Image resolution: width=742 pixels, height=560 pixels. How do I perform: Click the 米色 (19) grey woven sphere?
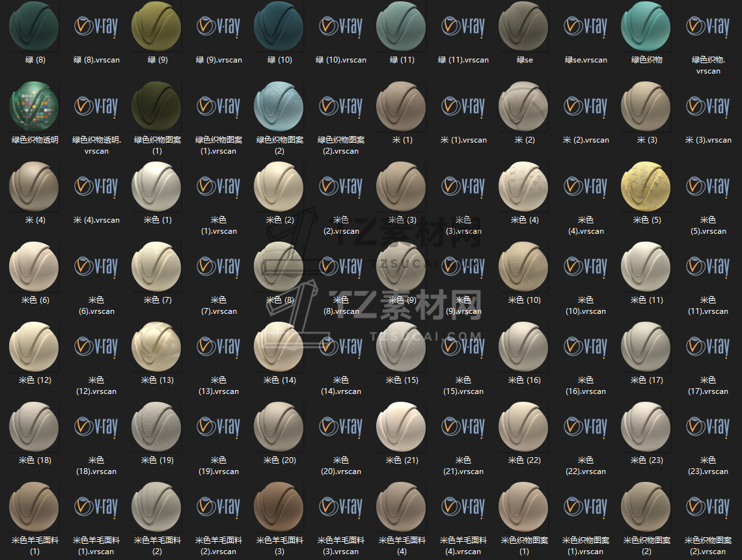pyautogui.click(x=157, y=427)
